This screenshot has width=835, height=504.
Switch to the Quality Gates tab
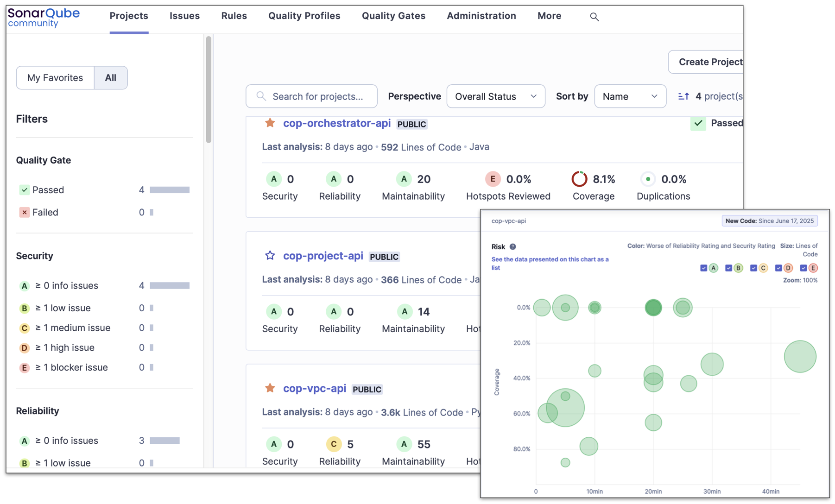click(393, 16)
